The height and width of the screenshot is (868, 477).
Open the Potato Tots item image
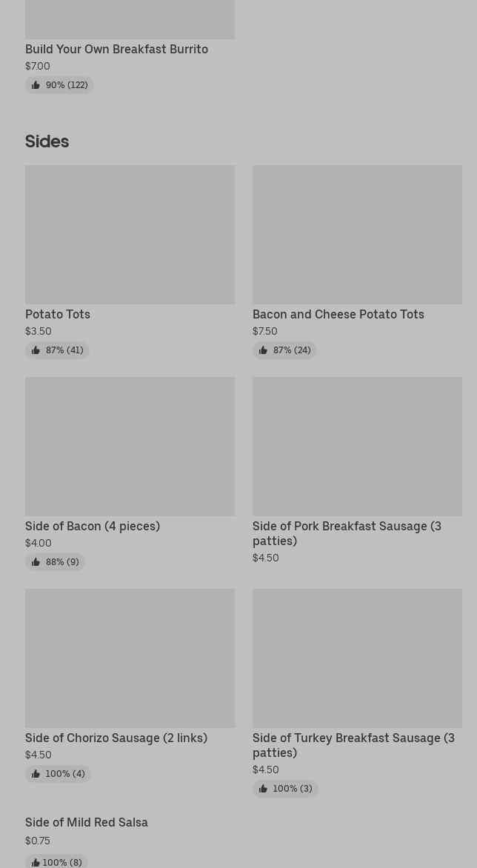130,234
